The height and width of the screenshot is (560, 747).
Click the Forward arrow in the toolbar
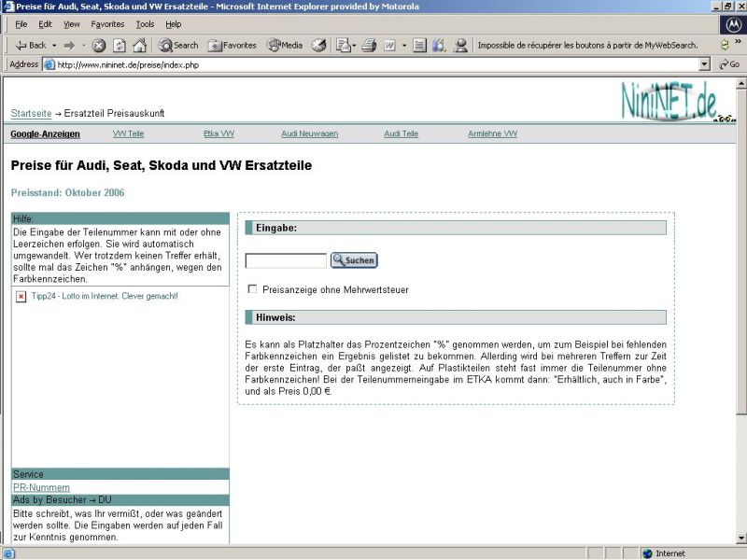click(x=69, y=45)
